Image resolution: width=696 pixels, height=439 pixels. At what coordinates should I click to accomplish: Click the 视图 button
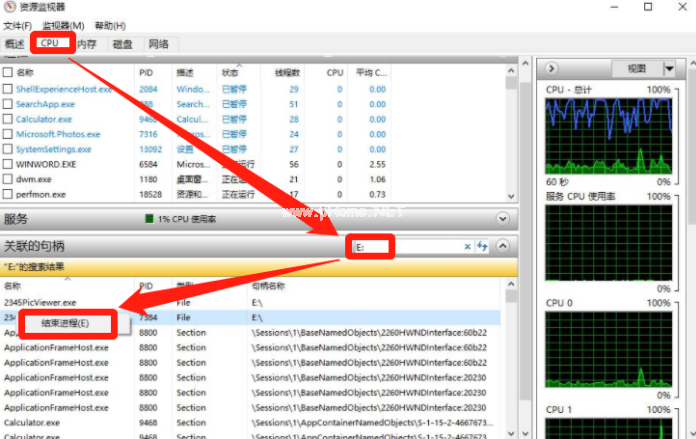(636, 69)
